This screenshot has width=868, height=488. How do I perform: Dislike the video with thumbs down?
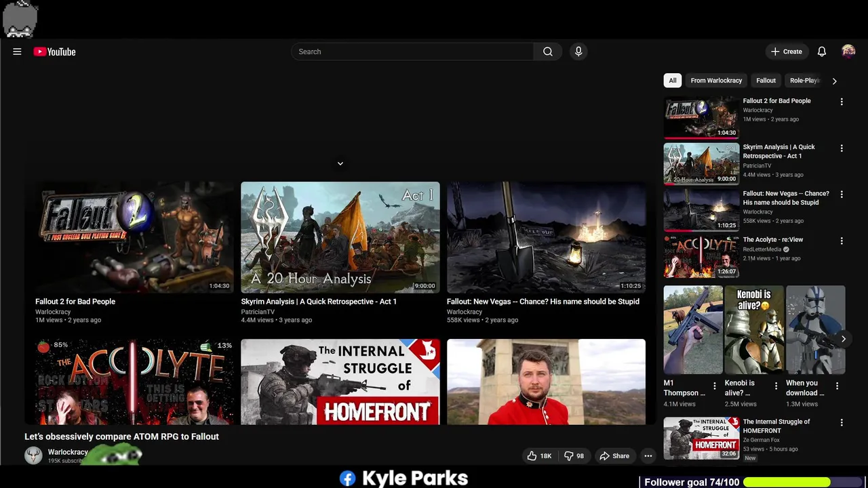click(574, 456)
